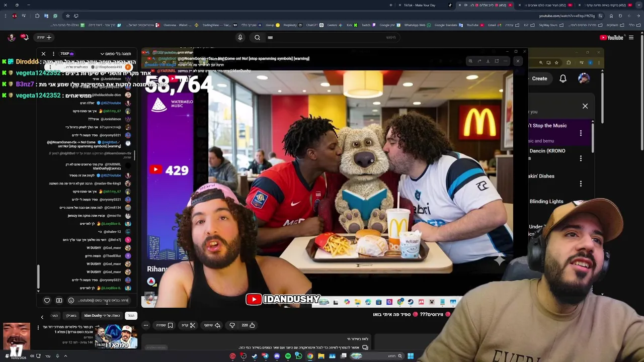Image resolution: width=644 pixels, height=362 pixels.
Task: Open Steam from the taskbar
Action: click(x=255, y=356)
